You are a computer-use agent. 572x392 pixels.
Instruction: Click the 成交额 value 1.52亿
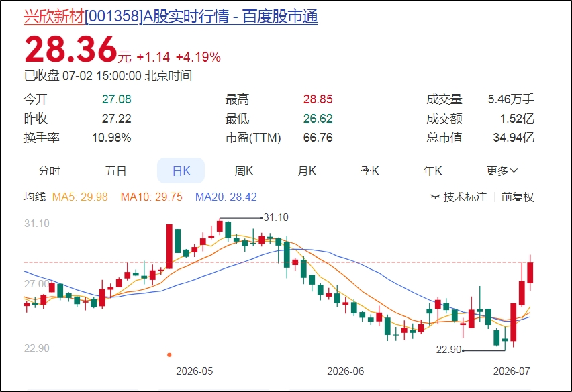tap(517, 119)
